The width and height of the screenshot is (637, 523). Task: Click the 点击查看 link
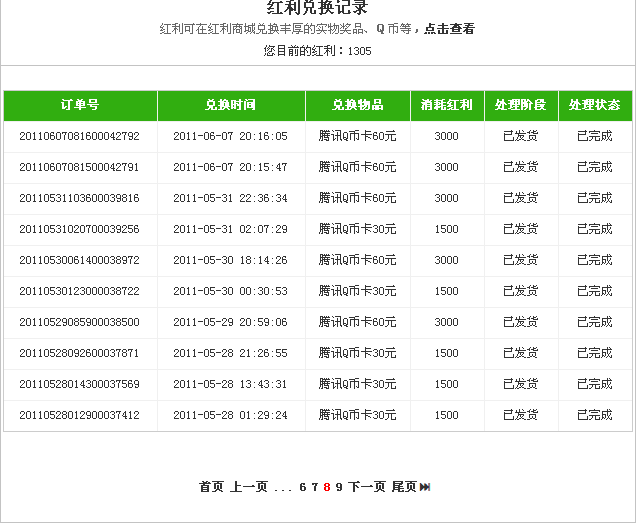(x=449, y=29)
